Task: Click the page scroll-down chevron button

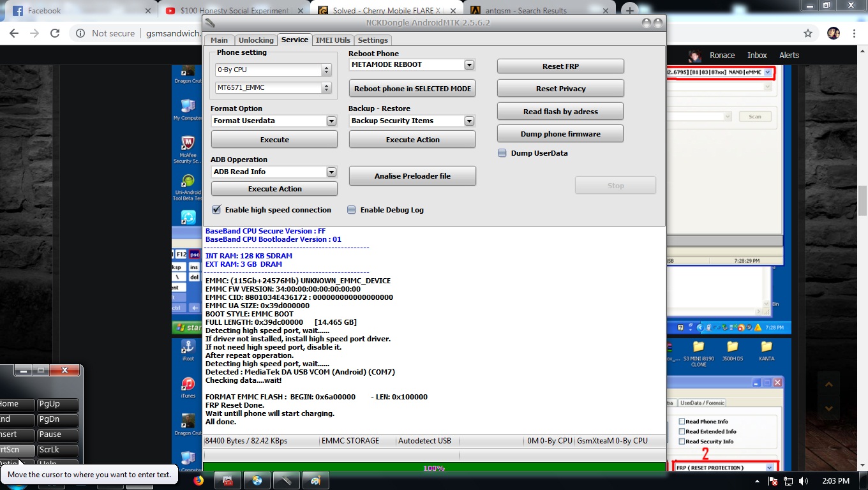Action: click(828, 408)
